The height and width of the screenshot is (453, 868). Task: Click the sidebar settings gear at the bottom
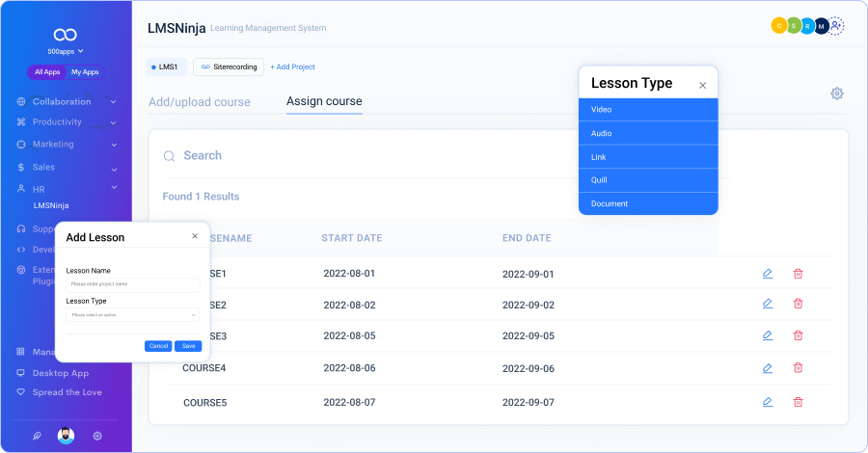[x=97, y=436]
